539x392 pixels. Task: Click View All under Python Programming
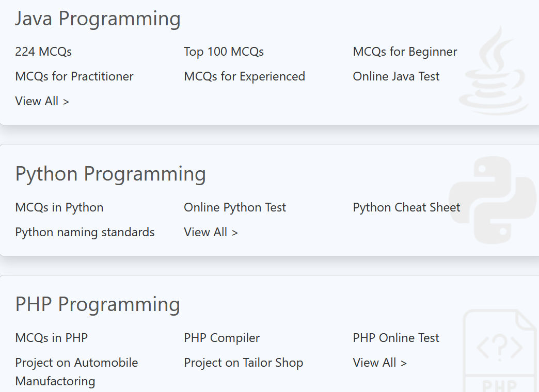point(211,232)
